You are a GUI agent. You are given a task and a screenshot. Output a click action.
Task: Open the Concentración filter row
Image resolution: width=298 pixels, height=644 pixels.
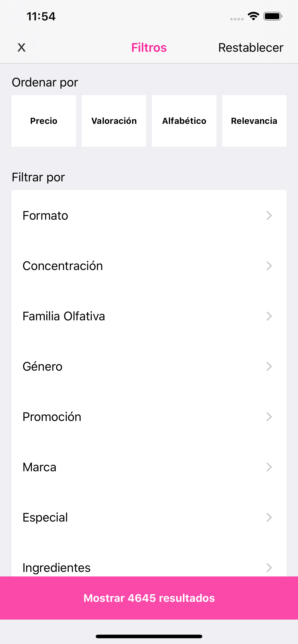[149, 266]
